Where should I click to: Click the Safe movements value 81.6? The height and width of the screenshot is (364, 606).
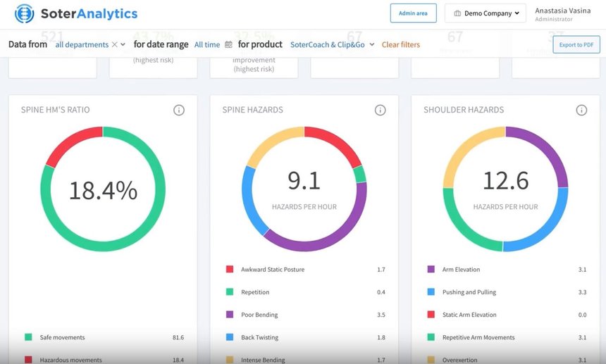pyautogui.click(x=178, y=337)
